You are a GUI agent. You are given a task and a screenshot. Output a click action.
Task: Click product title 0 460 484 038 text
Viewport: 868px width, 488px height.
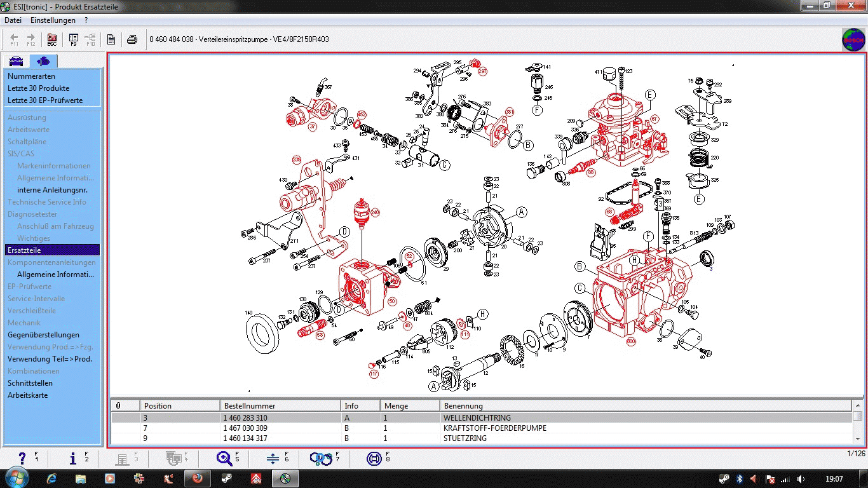[x=239, y=39]
